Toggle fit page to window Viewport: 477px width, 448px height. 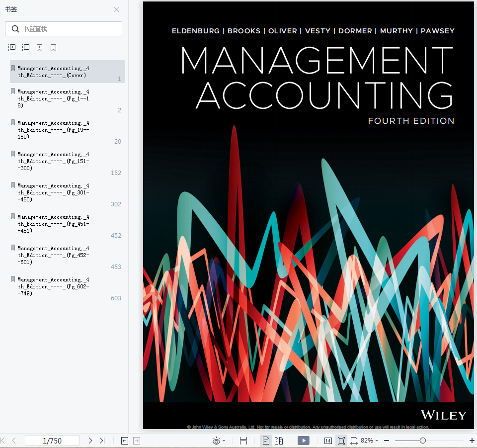coord(341,441)
